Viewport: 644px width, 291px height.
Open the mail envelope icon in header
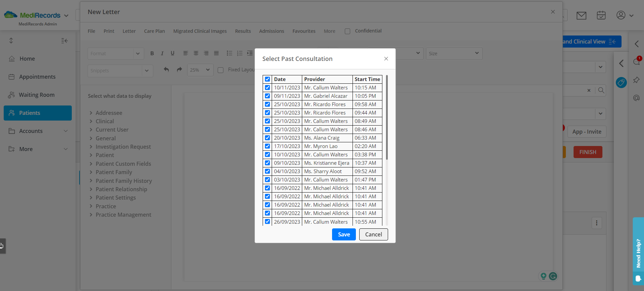[581, 15]
